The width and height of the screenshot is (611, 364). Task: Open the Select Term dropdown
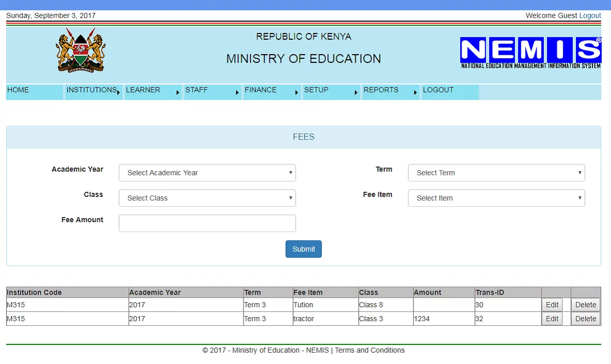click(x=496, y=172)
